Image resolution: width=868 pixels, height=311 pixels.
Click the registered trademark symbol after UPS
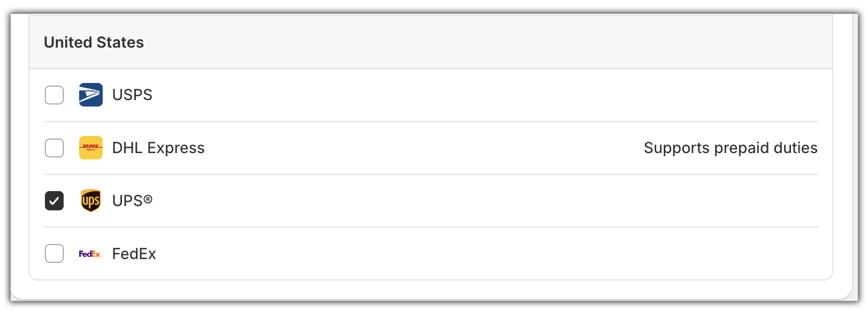pos(148,199)
